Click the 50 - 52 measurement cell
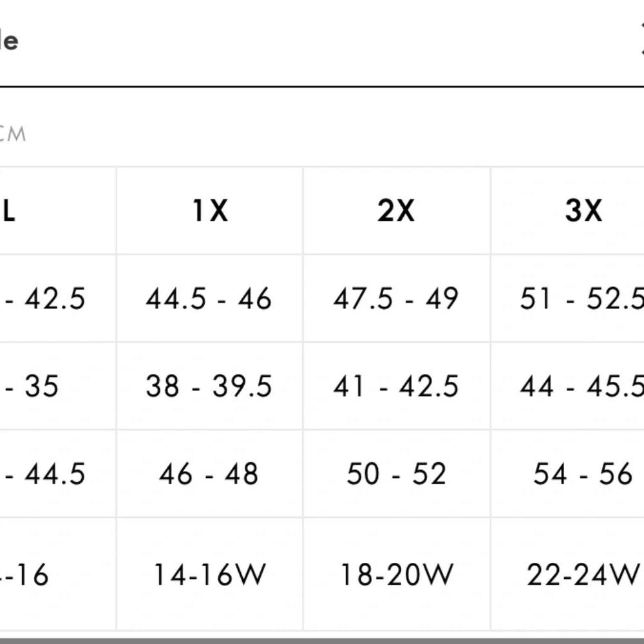 coord(396,475)
